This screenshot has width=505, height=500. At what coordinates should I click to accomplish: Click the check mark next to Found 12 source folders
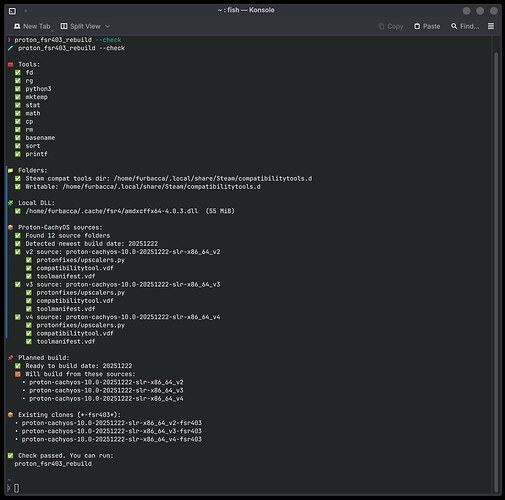tap(18, 235)
